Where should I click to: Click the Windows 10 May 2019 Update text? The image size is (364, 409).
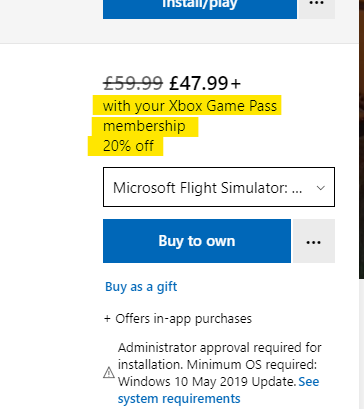(207, 381)
